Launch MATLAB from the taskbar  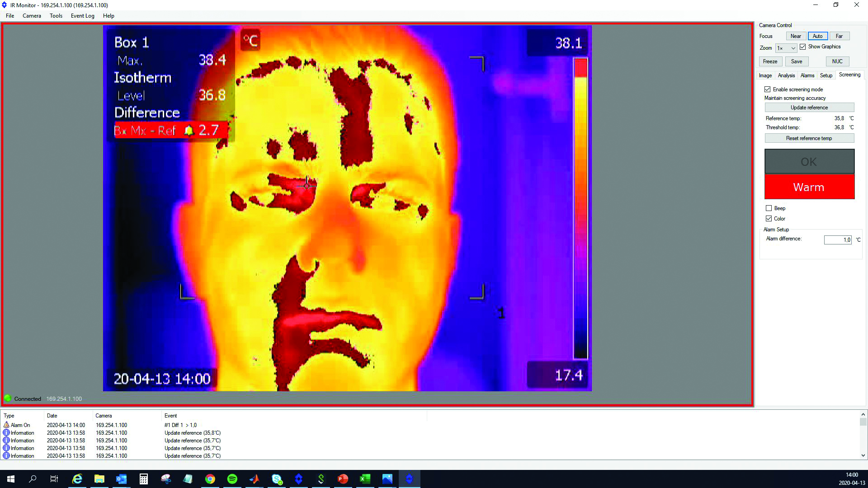(x=255, y=479)
